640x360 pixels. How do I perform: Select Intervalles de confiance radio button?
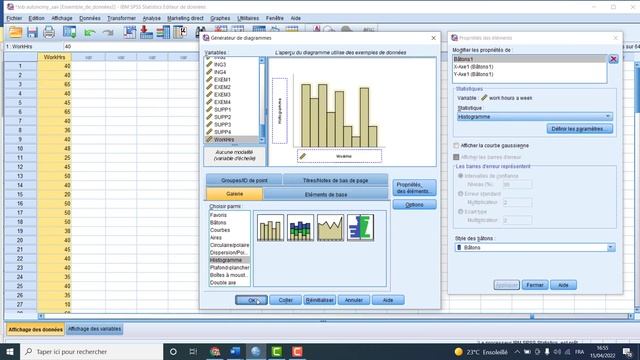460,176
